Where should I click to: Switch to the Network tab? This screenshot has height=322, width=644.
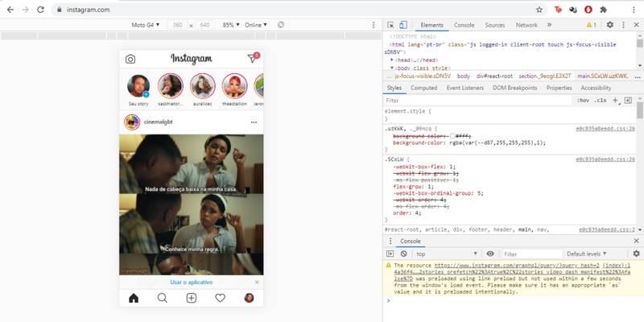526,25
